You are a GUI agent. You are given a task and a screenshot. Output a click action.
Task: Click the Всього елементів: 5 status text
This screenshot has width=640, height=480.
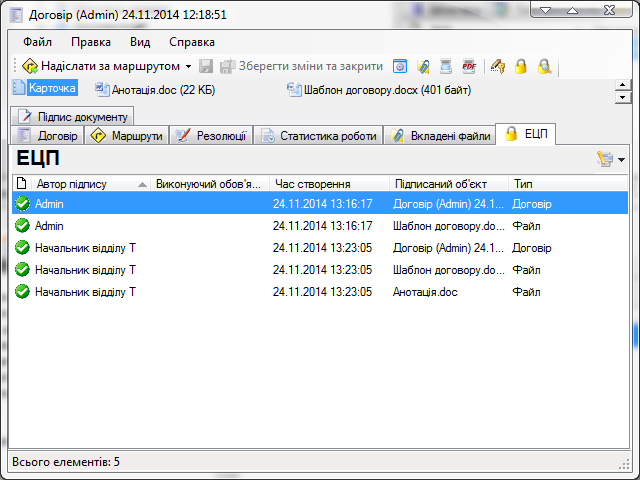click(x=66, y=462)
